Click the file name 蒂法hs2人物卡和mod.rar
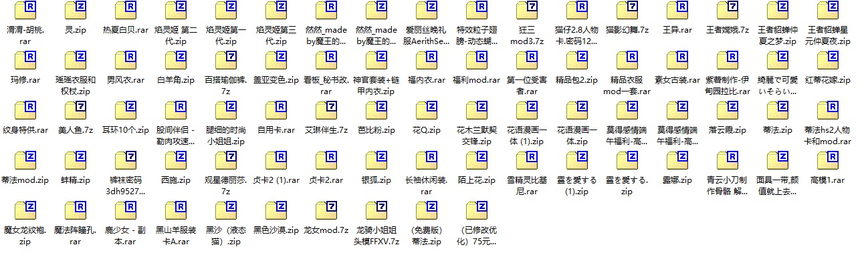This screenshot has height=261, width=868. click(x=828, y=136)
